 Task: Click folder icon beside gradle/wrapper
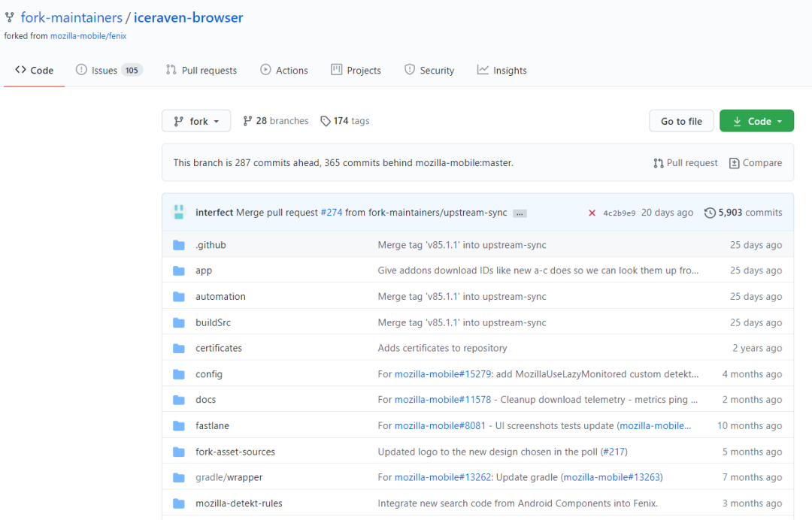179,478
